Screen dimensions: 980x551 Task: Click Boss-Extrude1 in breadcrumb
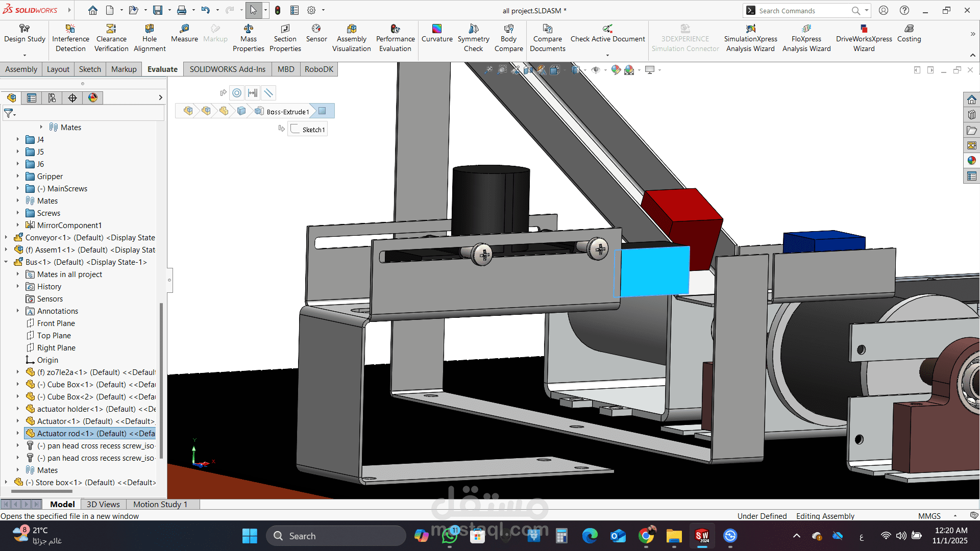[288, 112]
